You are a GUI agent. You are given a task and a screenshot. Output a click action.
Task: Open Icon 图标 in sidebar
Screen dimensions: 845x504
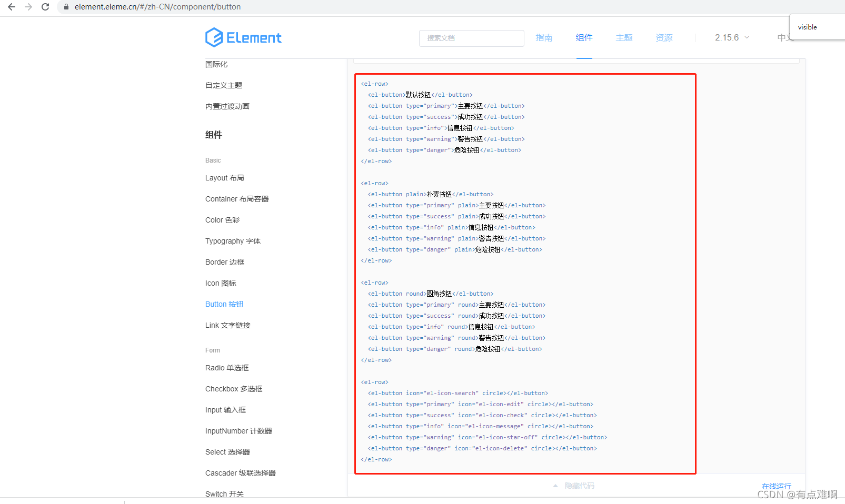[221, 283]
